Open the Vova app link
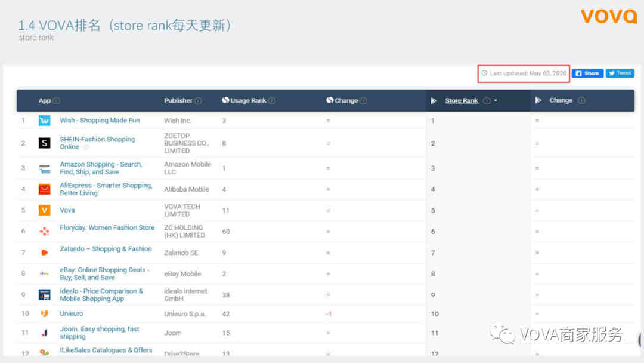This screenshot has width=644, height=363. click(x=67, y=210)
